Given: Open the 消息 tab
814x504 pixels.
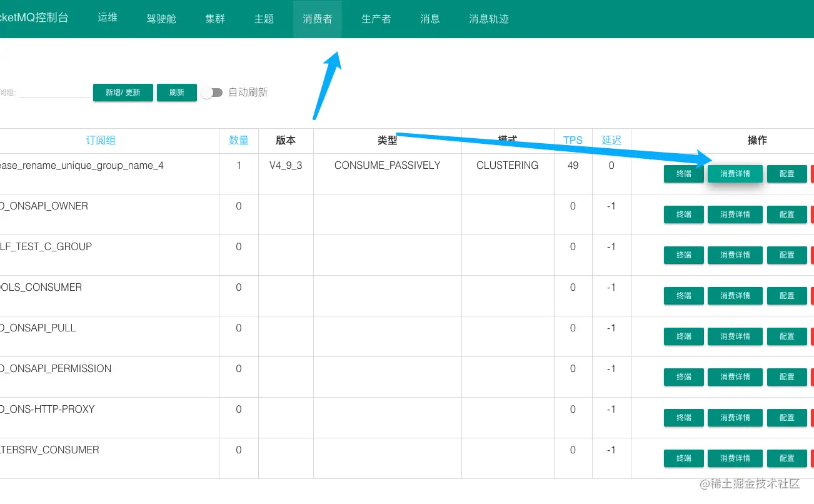Looking at the screenshot, I should [x=430, y=19].
